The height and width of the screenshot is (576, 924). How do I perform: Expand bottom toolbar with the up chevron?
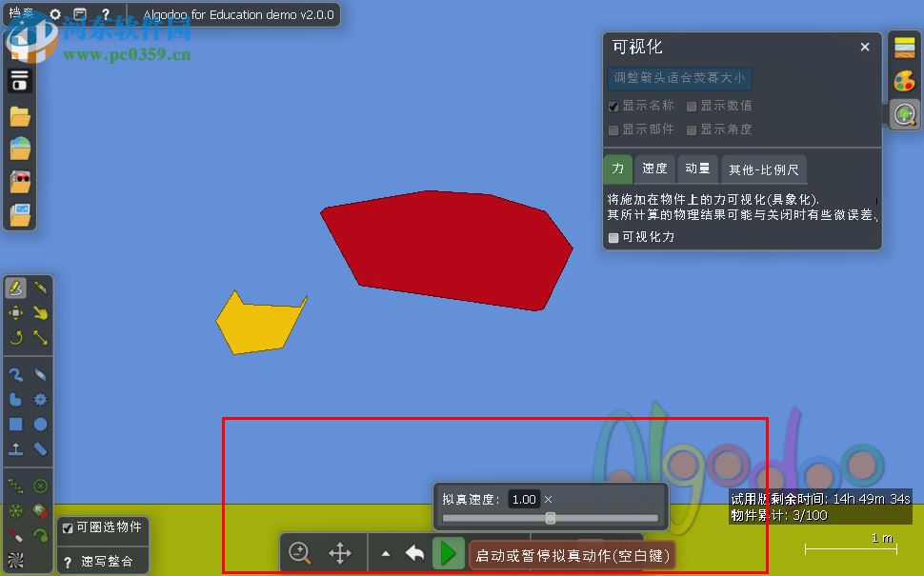click(x=387, y=552)
